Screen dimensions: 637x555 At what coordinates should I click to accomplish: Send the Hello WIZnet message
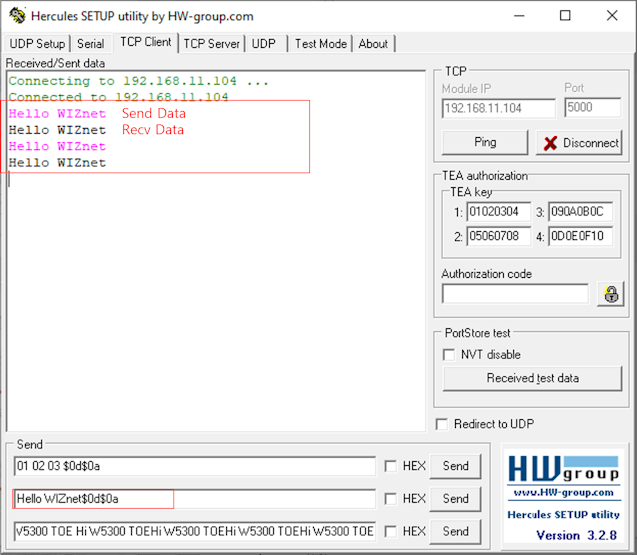(x=455, y=498)
